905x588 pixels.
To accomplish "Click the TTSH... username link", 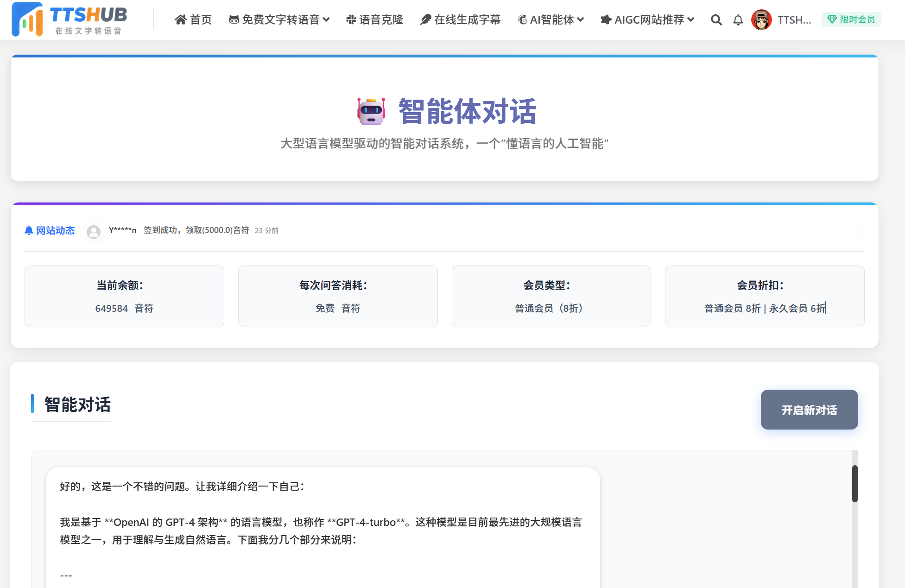I will [x=794, y=20].
